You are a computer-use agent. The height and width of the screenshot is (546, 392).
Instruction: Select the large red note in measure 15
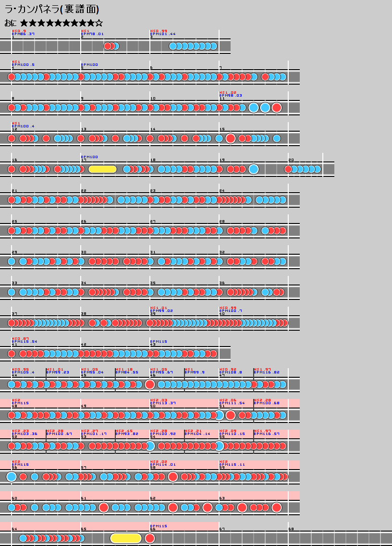(x=231, y=138)
